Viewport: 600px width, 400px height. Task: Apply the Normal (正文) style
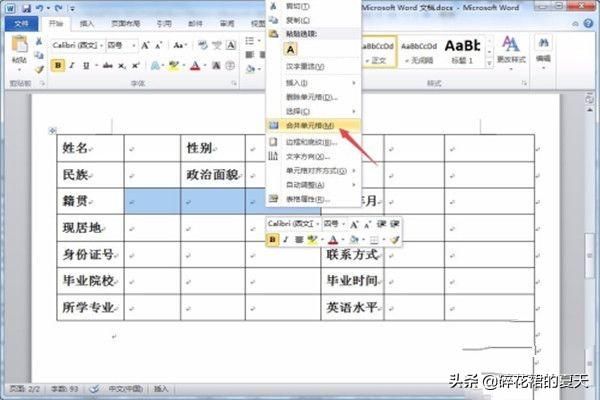[x=378, y=52]
